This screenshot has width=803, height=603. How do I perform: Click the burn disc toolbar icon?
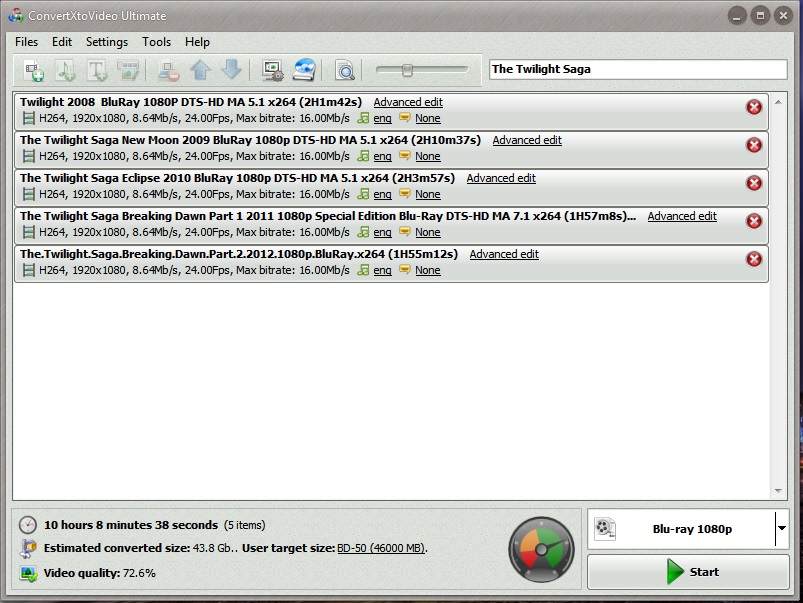(x=304, y=70)
